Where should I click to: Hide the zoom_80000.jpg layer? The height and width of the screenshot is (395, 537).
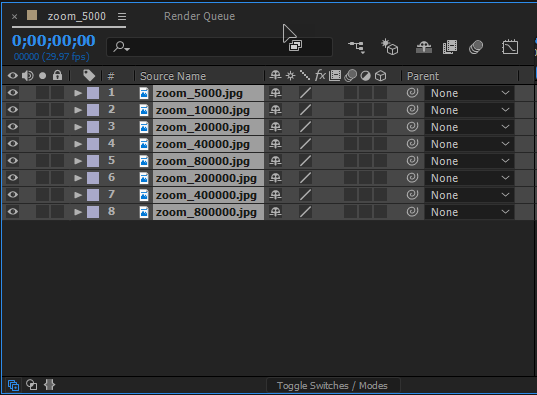click(x=13, y=161)
